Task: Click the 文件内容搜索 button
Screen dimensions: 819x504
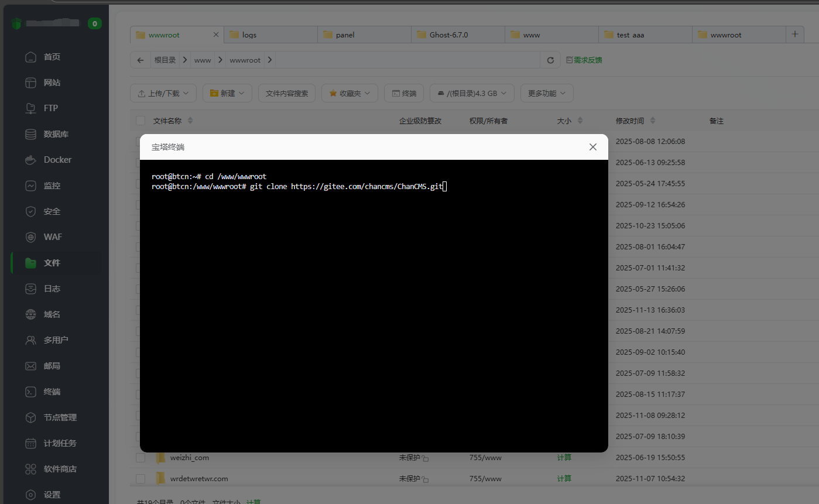Action: 287,93
